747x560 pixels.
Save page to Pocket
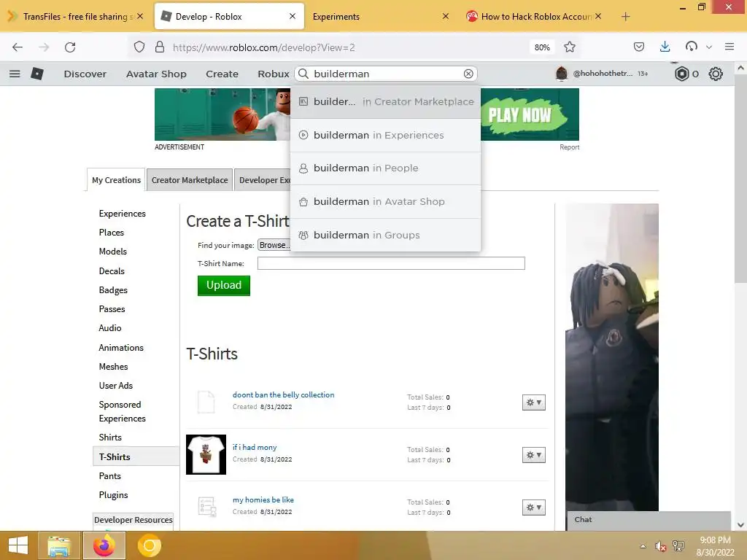point(639,47)
